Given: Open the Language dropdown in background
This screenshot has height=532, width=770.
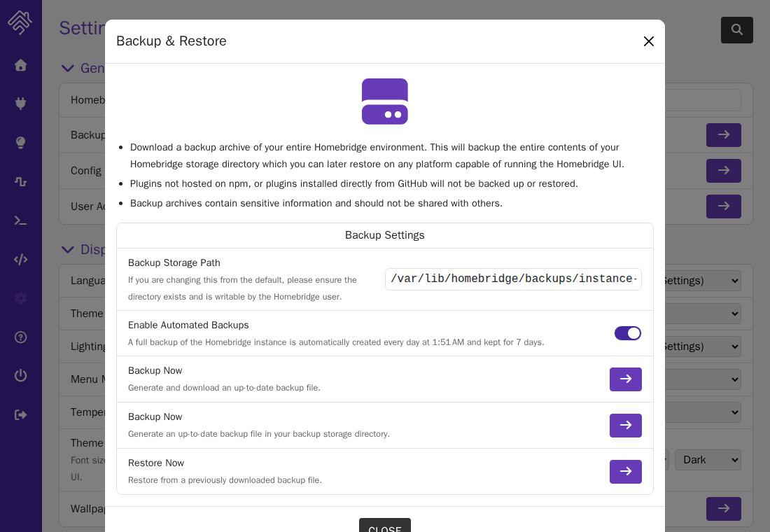Looking at the screenshot, I should [703, 281].
